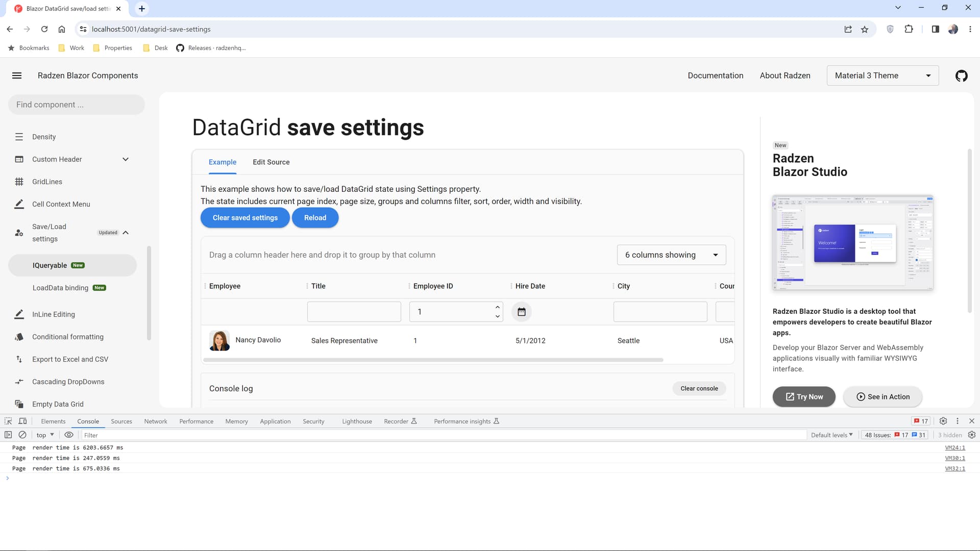Screen dimensions: 980x551
Task: Click the browser reload icon
Action: click(44, 29)
